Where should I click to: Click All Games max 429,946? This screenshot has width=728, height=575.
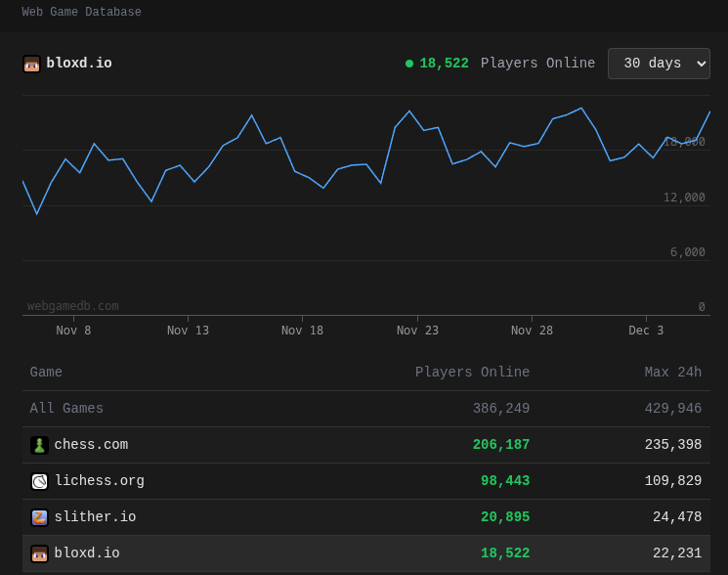pyautogui.click(x=672, y=408)
